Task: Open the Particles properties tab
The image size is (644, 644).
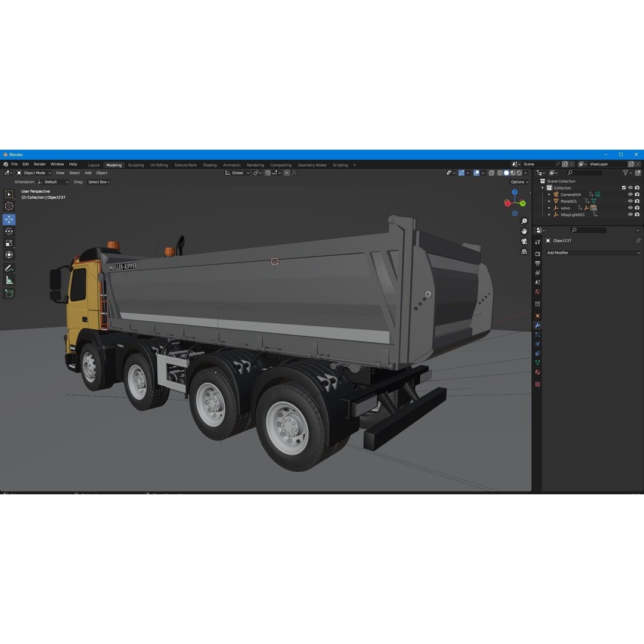Action: [x=538, y=335]
